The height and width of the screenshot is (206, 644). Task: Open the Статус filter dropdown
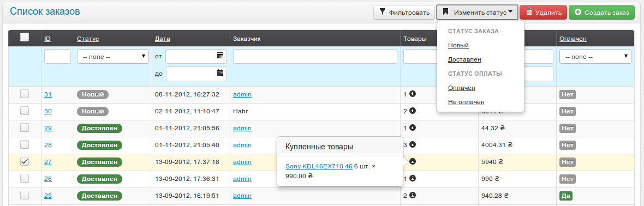tap(113, 57)
